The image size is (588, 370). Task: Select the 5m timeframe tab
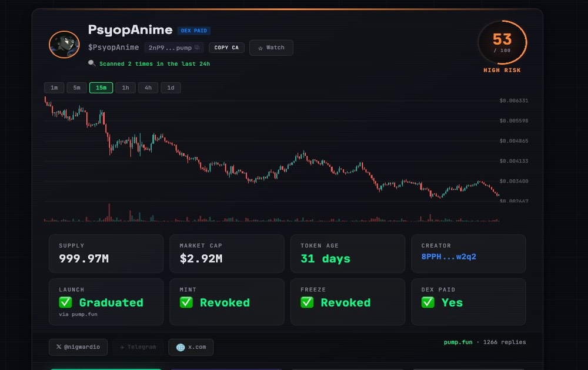tap(76, 88)
